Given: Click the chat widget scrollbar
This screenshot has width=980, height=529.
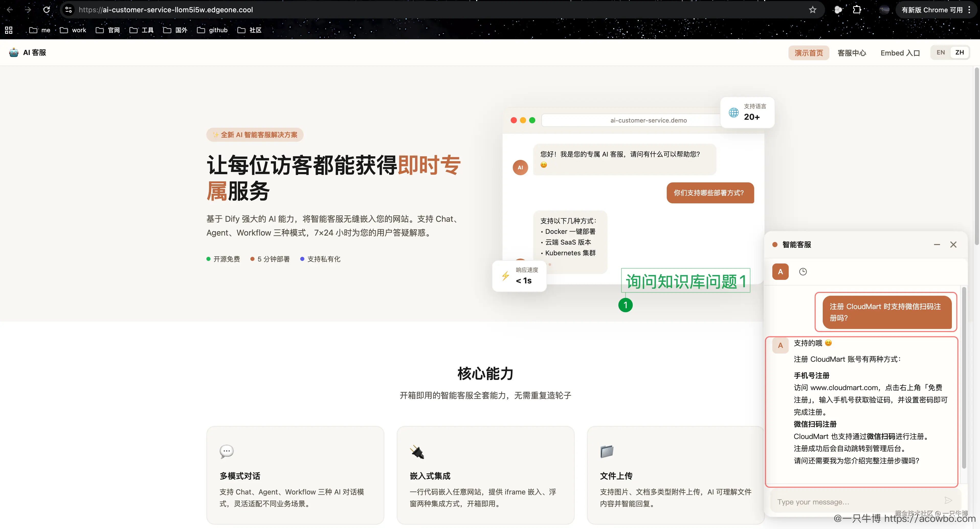Looking at the screenshot, I should (964, 378).
